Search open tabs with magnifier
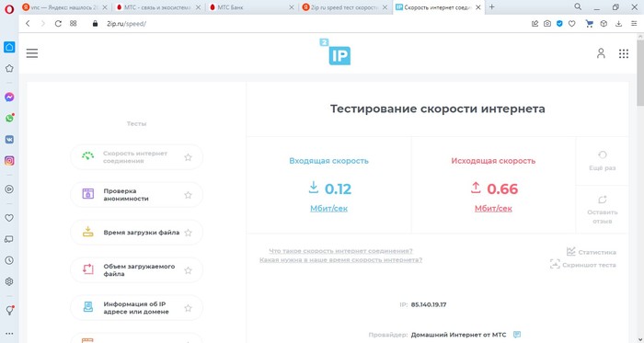 (578, 6)
